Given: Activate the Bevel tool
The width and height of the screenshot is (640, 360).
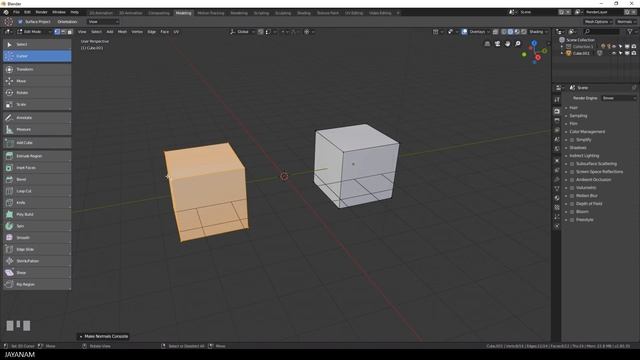Looking at the screenshot, I should [37, 179].
